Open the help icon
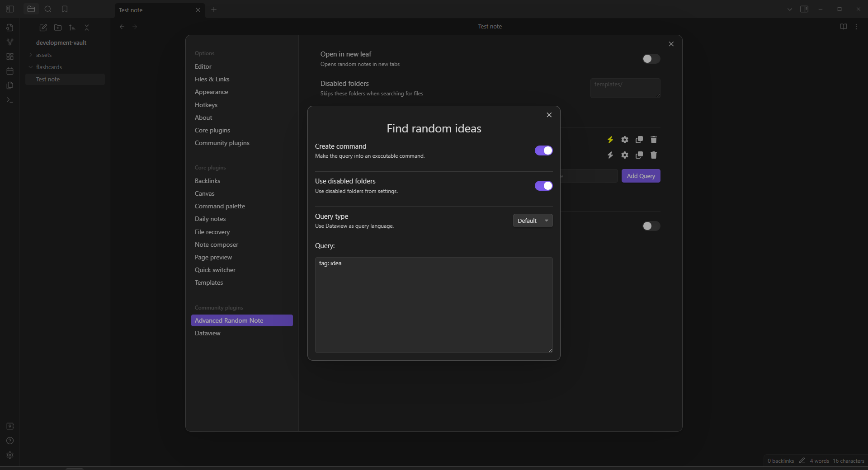The width and height of the screenshot is (868, 470). coord(10,441)
